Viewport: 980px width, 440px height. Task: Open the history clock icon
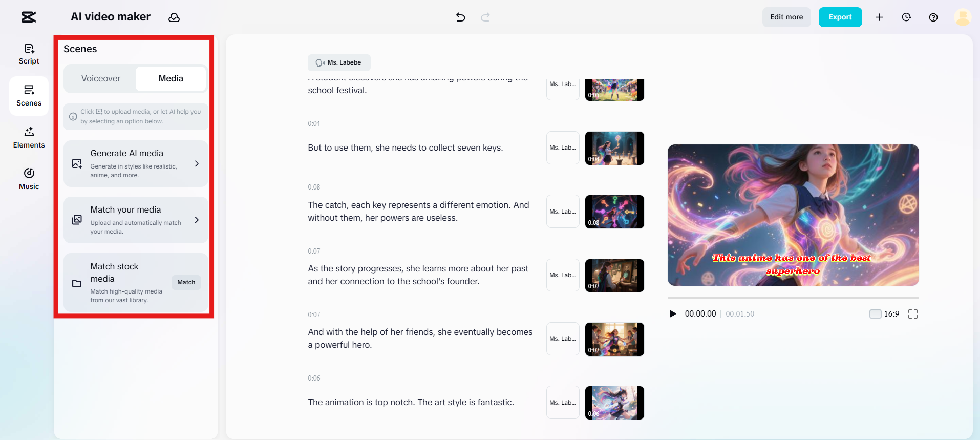point(906,17)
